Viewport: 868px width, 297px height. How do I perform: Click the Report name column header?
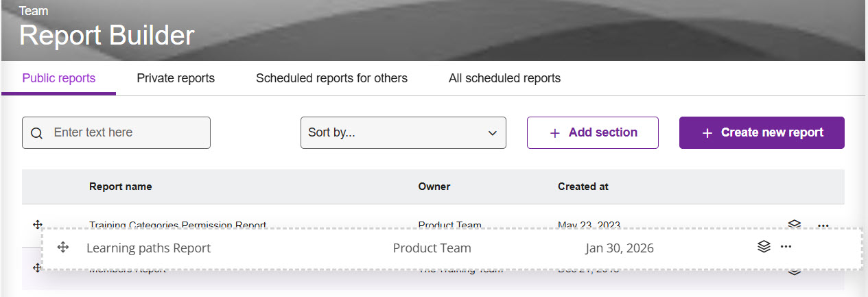click(121, 187)
